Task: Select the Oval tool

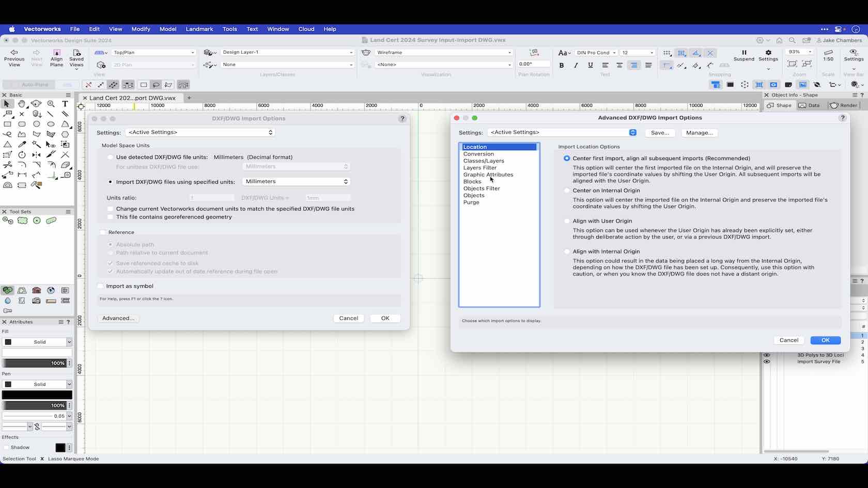Action: coord(51,124)
